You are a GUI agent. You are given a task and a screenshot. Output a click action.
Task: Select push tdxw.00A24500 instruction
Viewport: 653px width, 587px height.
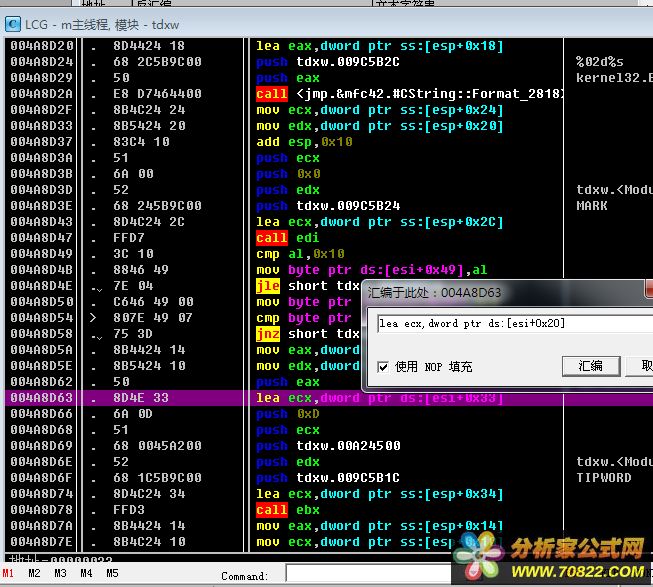(x=328, y=446)
